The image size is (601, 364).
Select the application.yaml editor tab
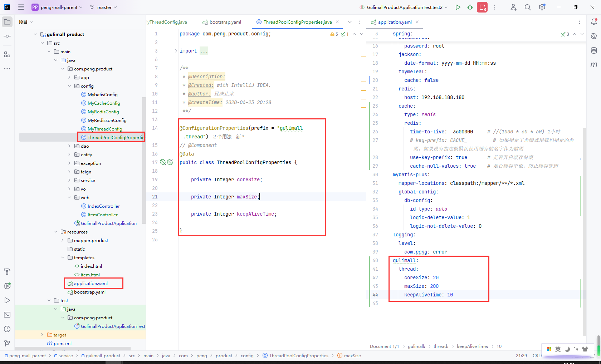tap(395, 22)
